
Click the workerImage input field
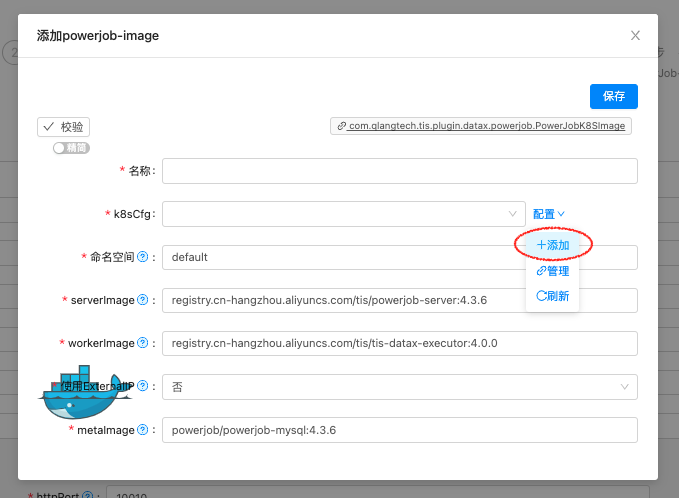(399, 343)
